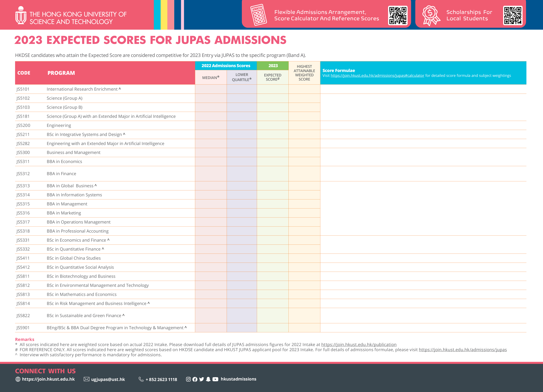
Task: Open the YouTube icon in footer
Action: (215, 379)
